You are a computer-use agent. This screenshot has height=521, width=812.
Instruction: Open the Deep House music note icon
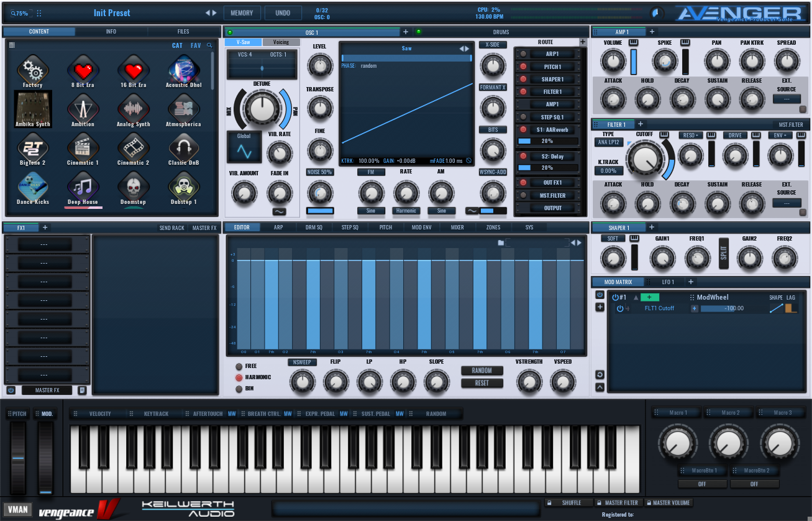(83, 186)
